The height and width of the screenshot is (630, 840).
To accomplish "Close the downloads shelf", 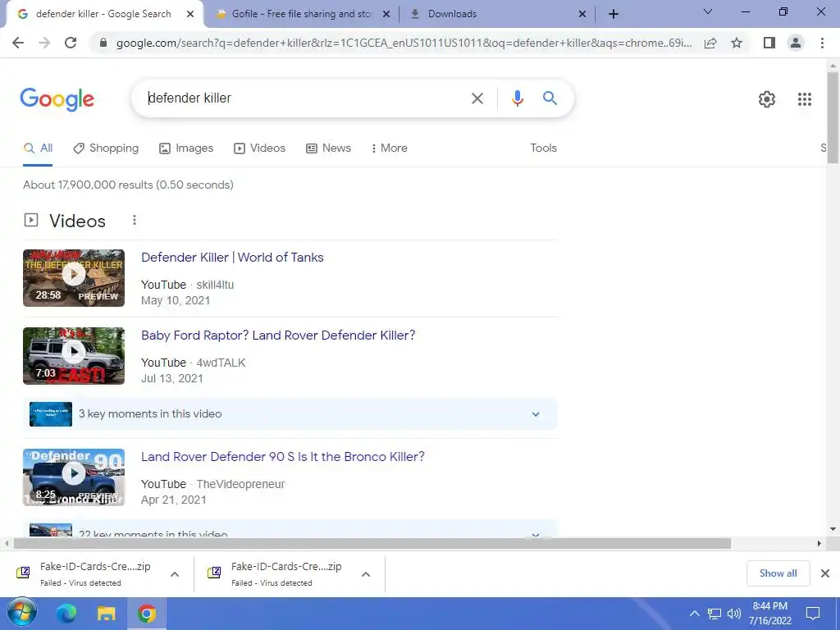I will (825, 573).
